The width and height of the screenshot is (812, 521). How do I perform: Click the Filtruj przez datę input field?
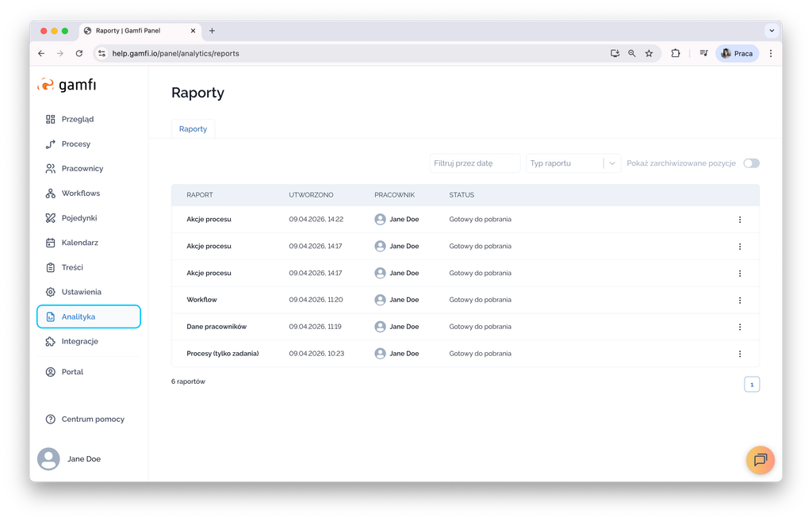(474, 163)
